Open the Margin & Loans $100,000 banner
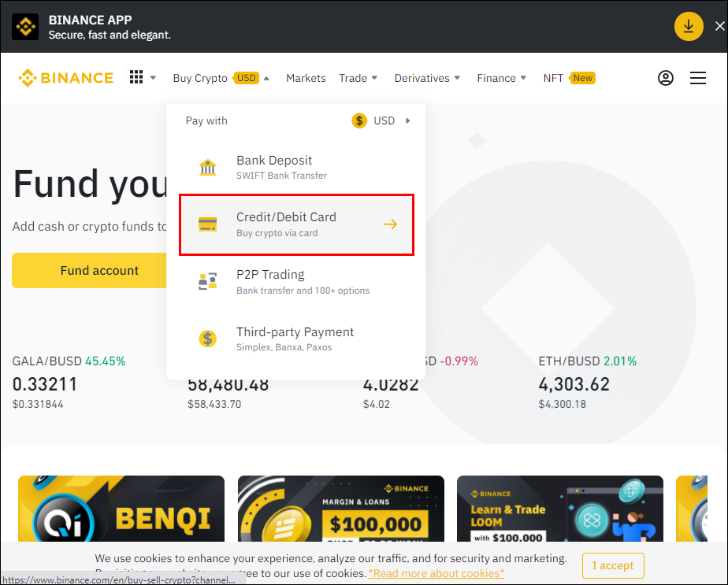Image resolution: width=728 pixels, height=585 pixels. click(341, 509)
